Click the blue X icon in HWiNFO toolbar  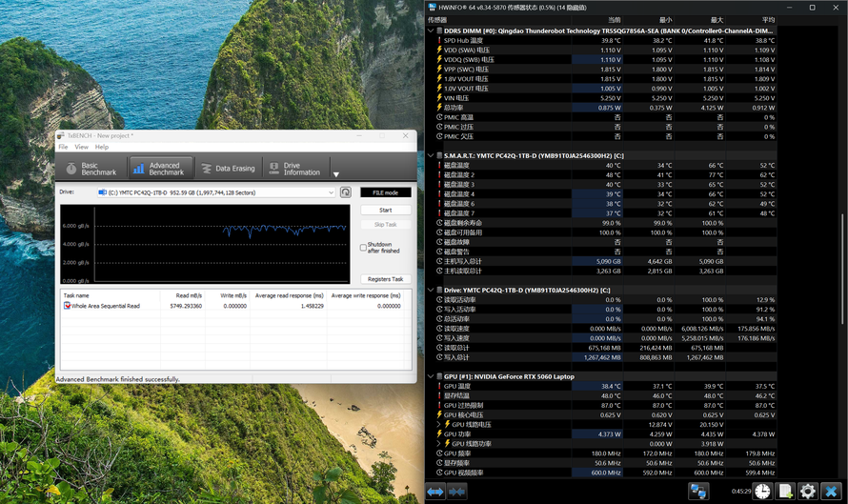click(x=831, y=491)
